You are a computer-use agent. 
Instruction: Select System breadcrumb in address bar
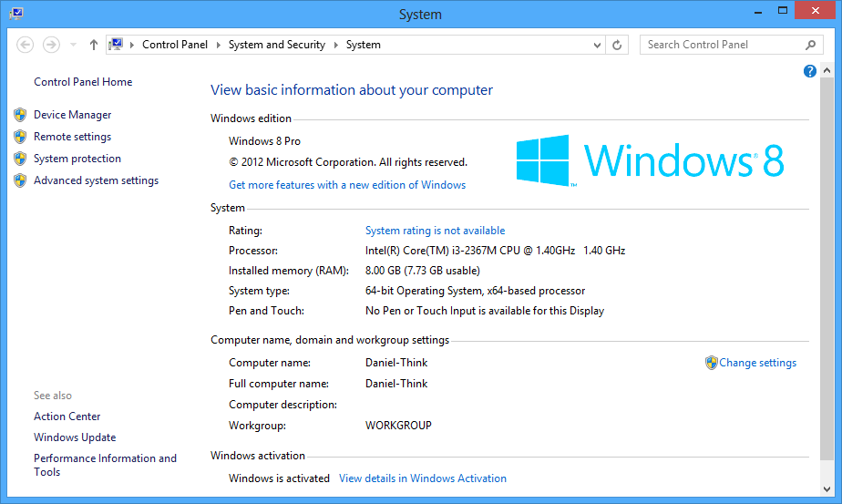[363, 45]
